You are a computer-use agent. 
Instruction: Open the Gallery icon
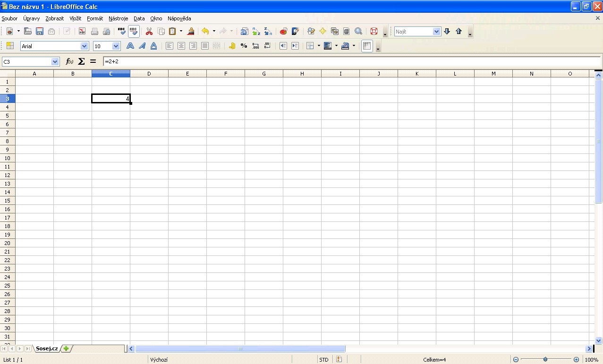coord(335,32)
